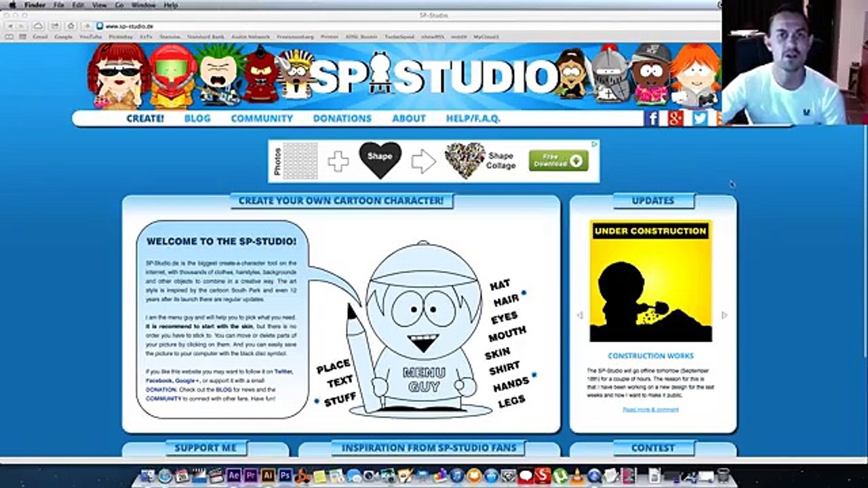Click the sp-studio.de address field
Viewport: 868px width, 488px height.
[x=407, y=26]
